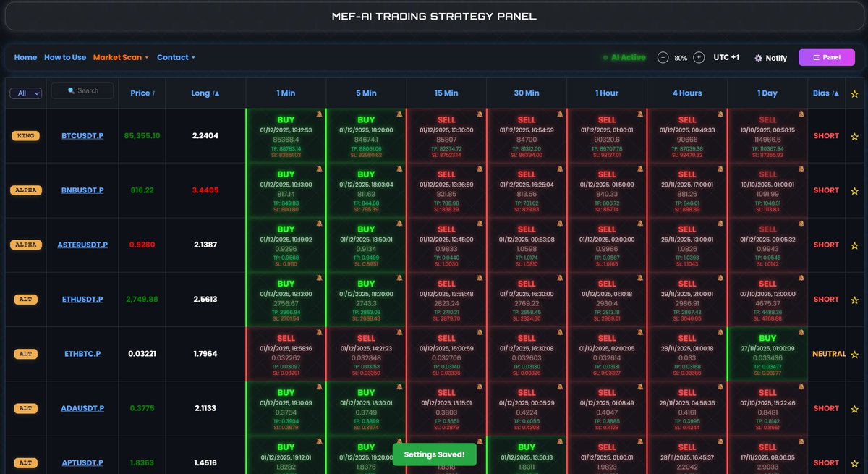
Task: Click the star icon in the favorites column header
Action: 855,93
